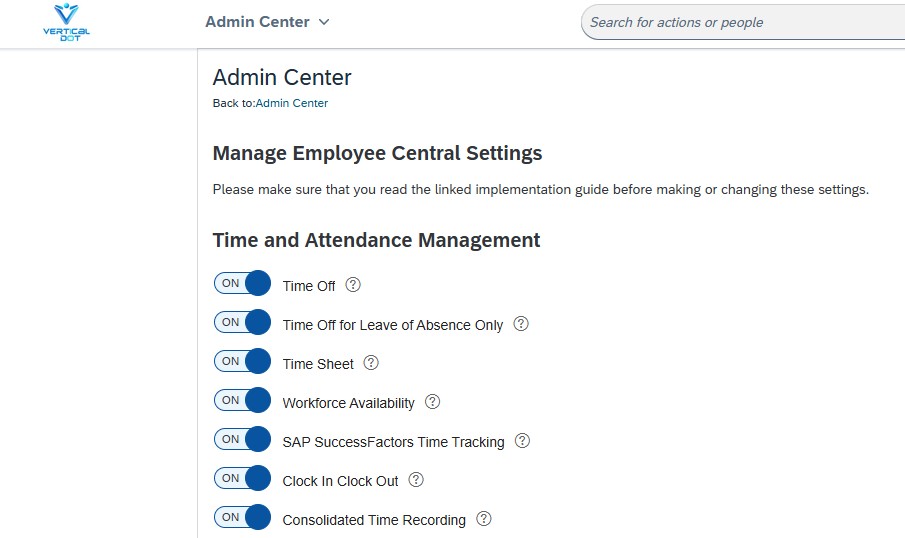Viewport: 905px width, 538px height.
Task: Open the Admin Center module menu
Action: (267, 22)
